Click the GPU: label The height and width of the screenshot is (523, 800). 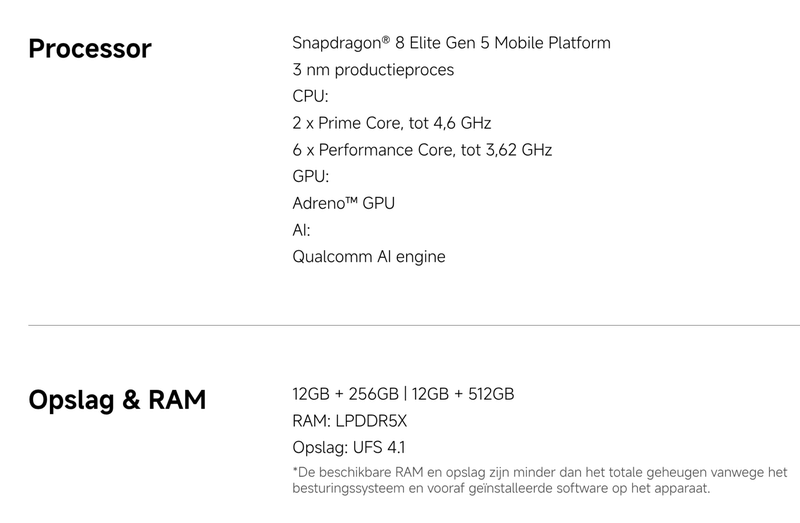pos(311,177)
